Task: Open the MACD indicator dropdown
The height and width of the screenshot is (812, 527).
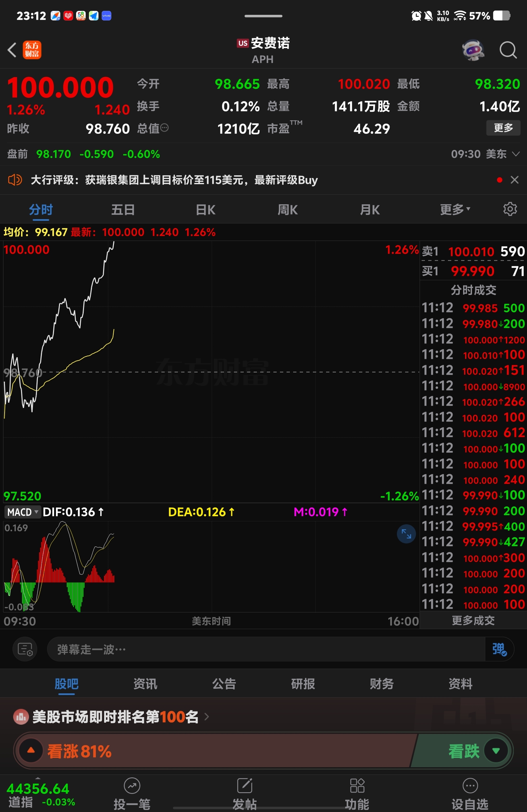Action: coord(22,512)
